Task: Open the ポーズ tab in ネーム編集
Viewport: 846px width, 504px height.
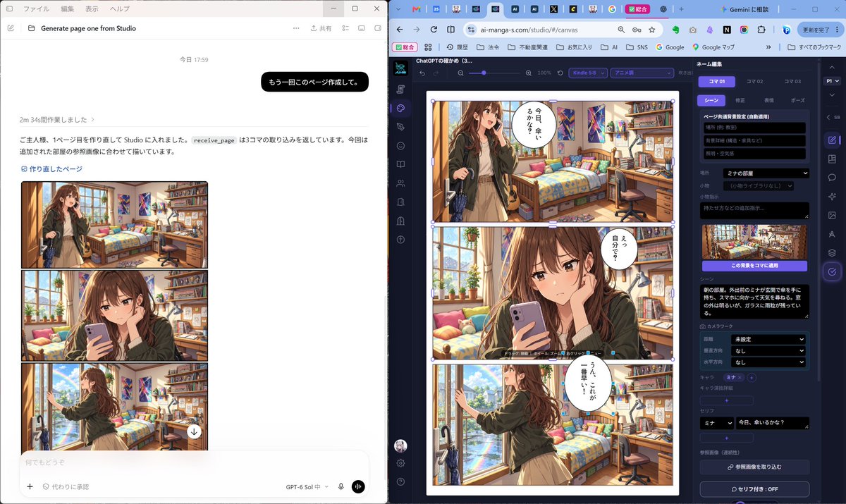Action: 797,100
